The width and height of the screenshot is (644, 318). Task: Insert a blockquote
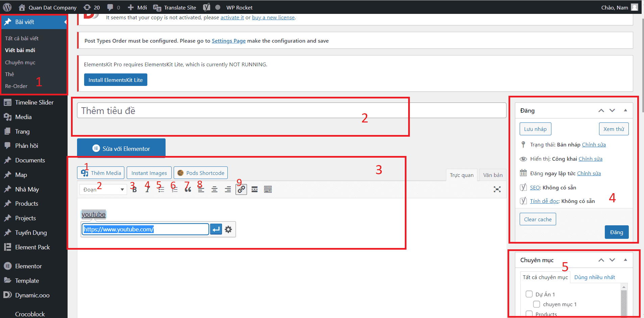[x=188, y=189]
